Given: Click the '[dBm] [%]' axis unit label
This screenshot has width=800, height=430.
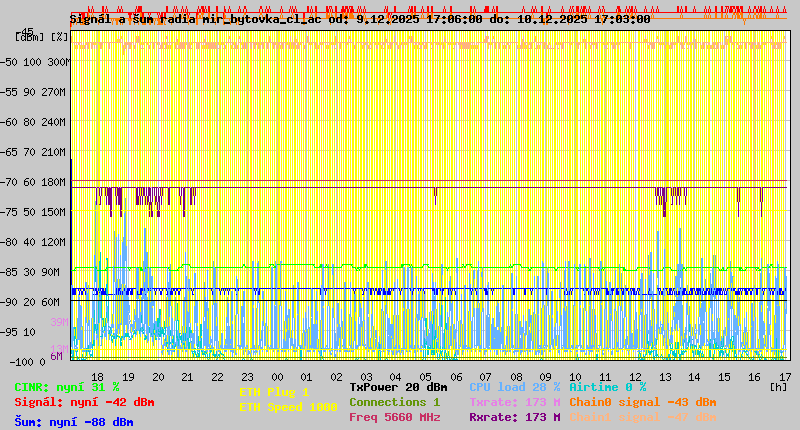Looking at the screenshot, I should pyautogui.click(x=41, y=37).
